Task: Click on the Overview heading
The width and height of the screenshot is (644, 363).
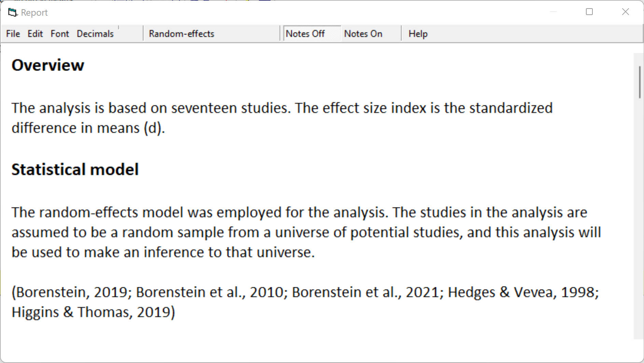Action: coord(48,65)
